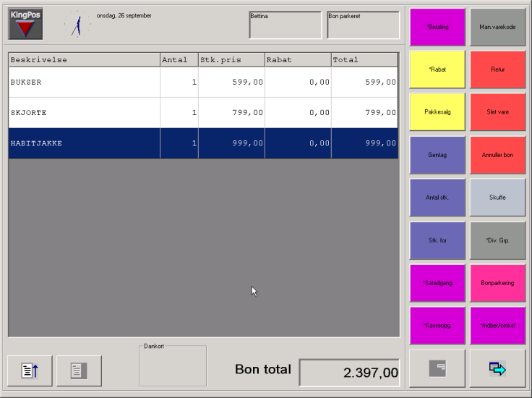Select the HABITJAKKE row
532x398 pixels.
tap(203, 143)
